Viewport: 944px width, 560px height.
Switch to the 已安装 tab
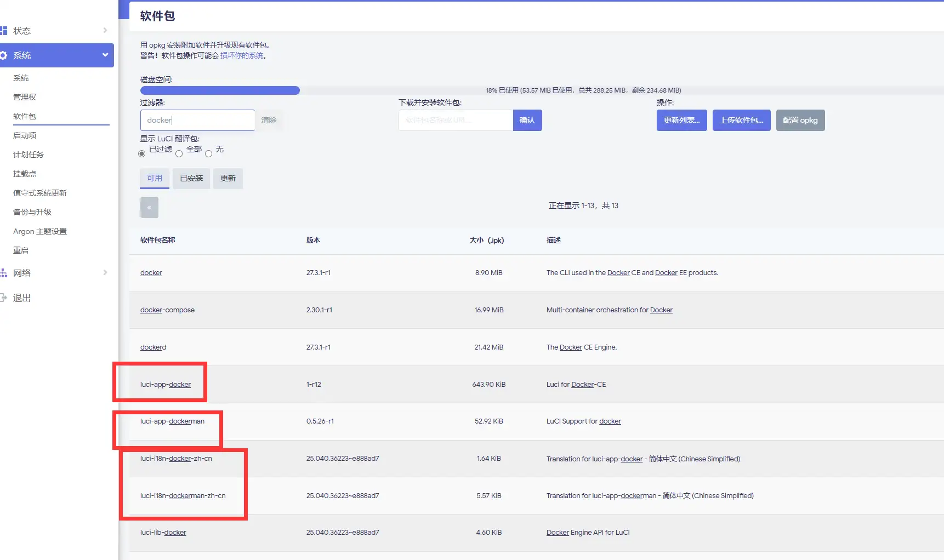pyautogui.click(x=191, y=178)
